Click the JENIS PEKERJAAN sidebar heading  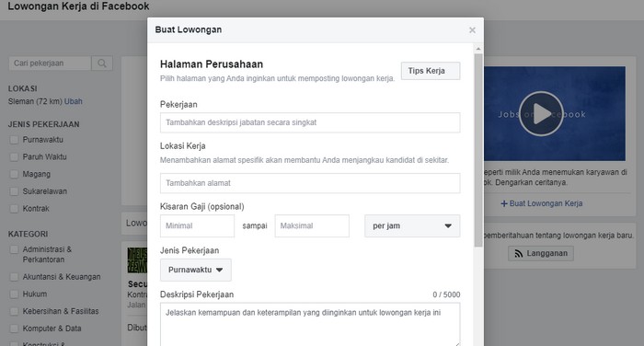(x=44, y=124)
